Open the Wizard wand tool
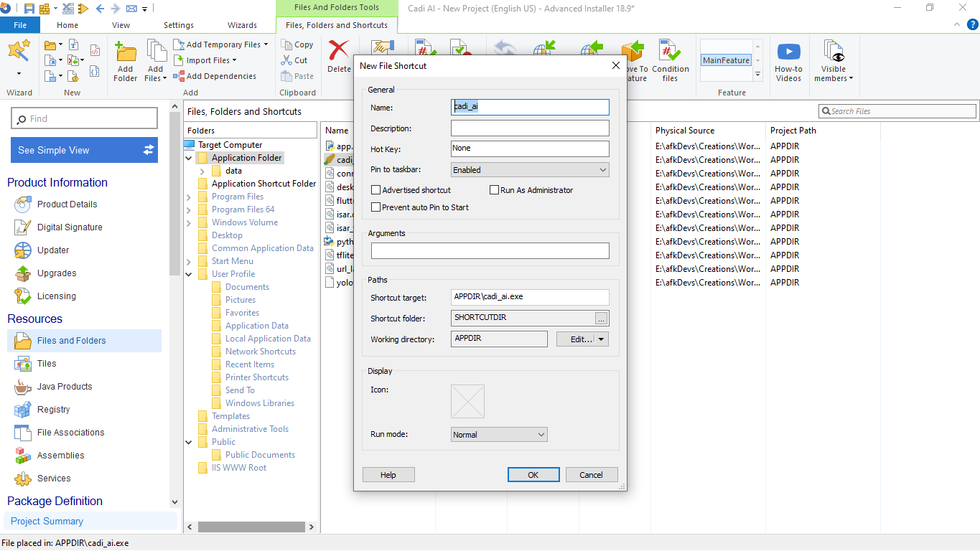 [x=18, y=51]
